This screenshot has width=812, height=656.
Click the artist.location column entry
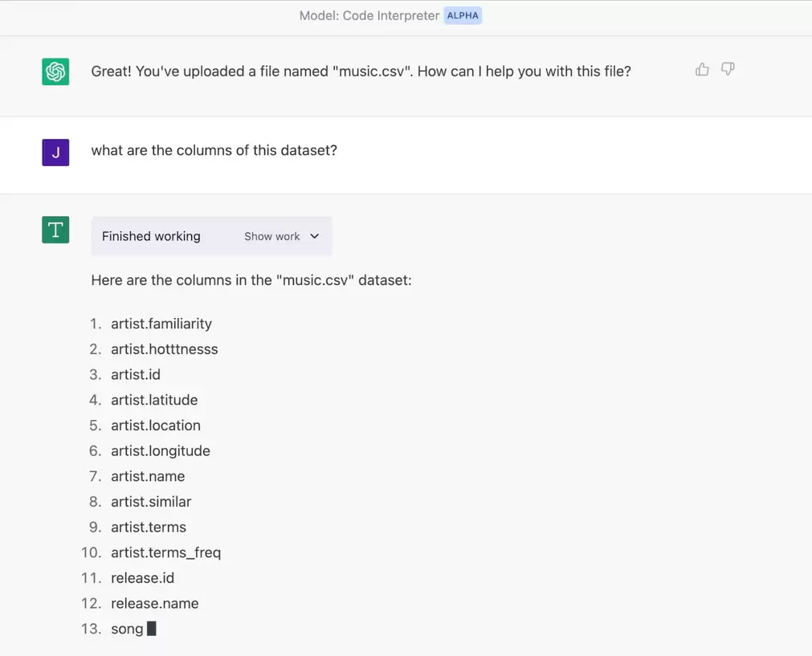click(155, 425)
